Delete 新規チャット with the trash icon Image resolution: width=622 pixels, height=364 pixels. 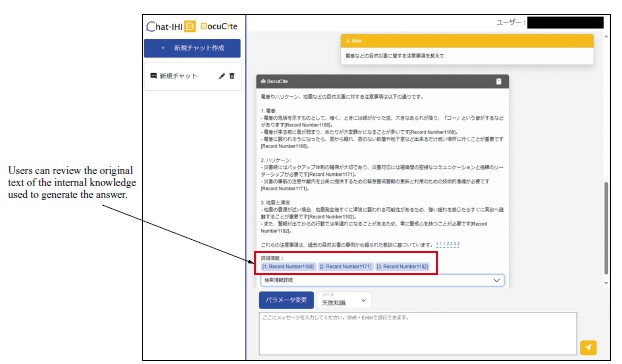[232, 76]
